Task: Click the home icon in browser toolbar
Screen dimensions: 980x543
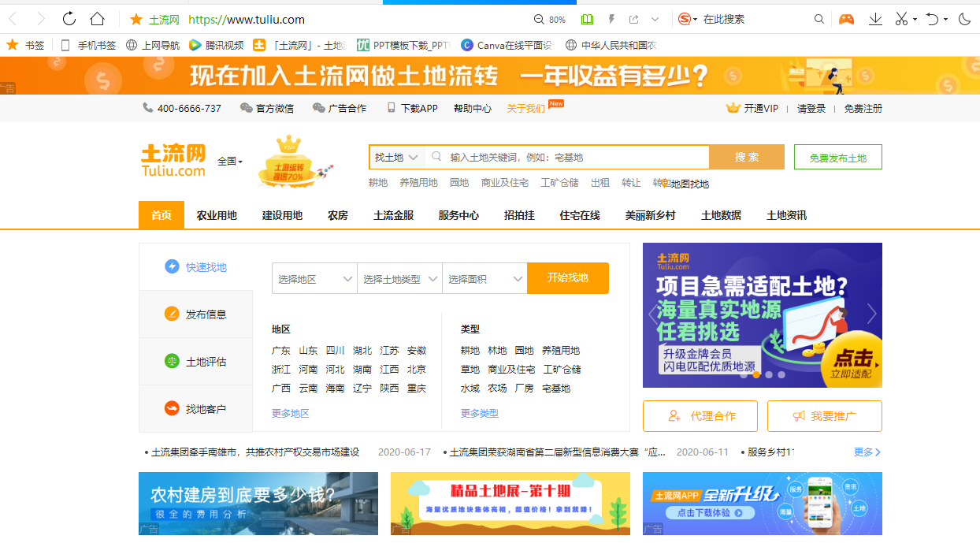Action: pos(97,19)
